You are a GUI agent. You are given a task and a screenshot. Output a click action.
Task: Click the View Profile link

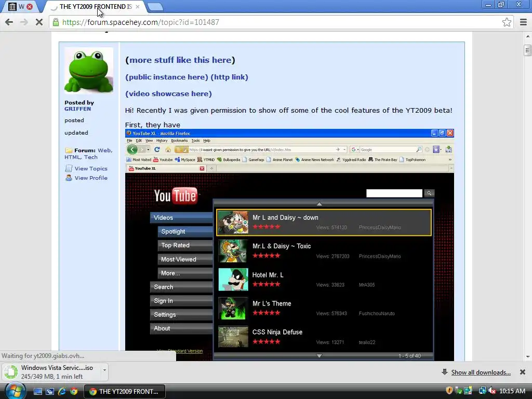tap(91, 178)
